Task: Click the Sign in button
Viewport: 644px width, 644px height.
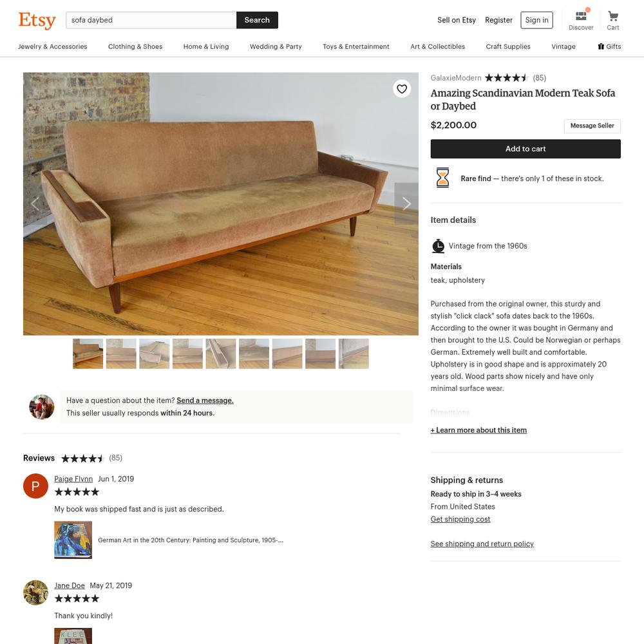Action: (536, 20)
